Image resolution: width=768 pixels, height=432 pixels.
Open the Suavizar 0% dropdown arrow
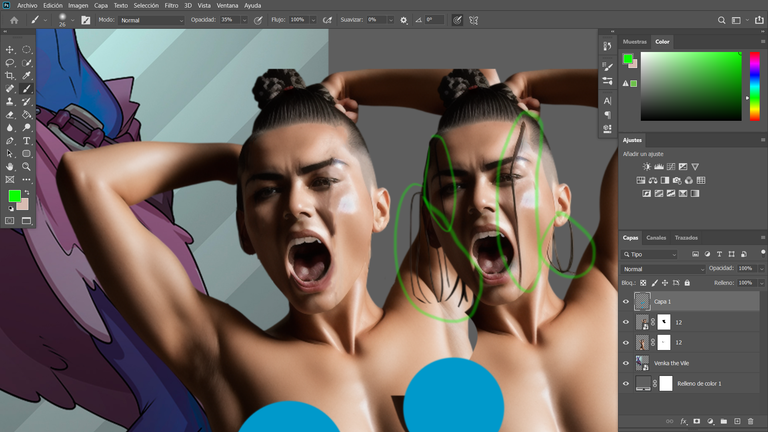tap(390, 20)
